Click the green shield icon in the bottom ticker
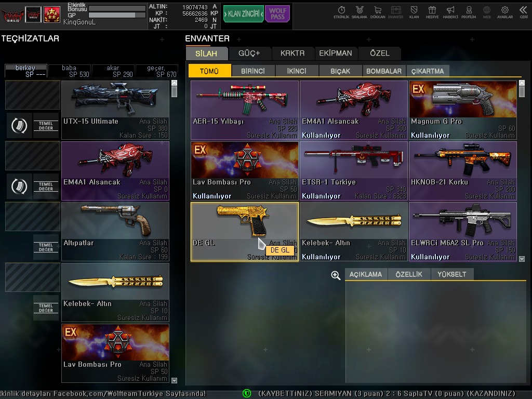 [247, 394]
